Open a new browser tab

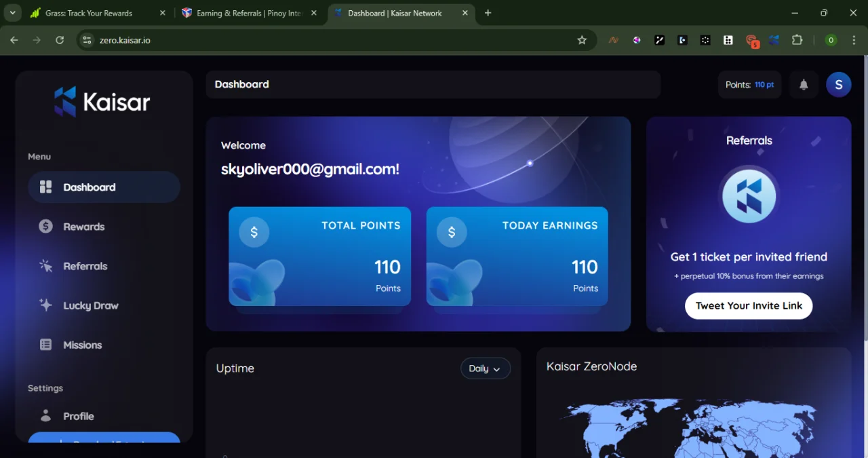click(488, 13)
